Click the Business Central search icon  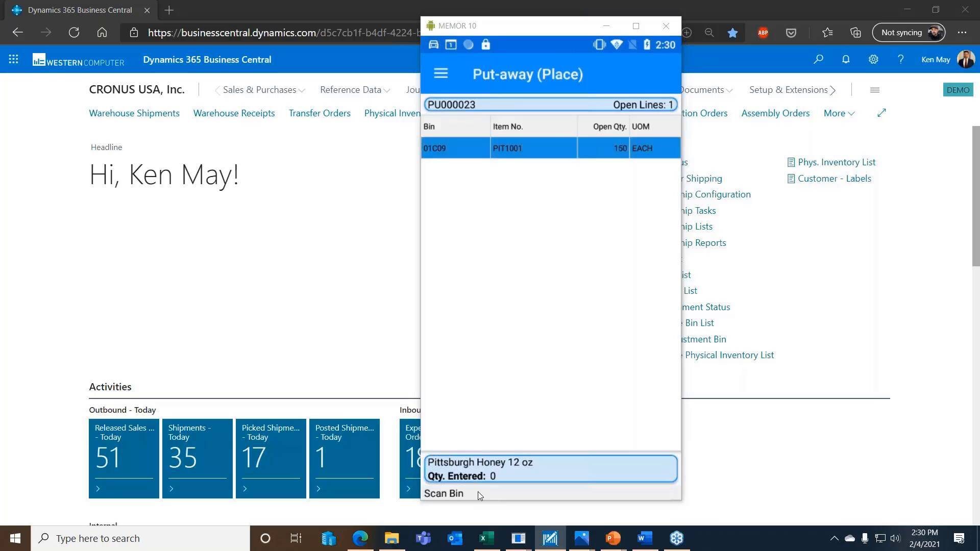point(818,59)
